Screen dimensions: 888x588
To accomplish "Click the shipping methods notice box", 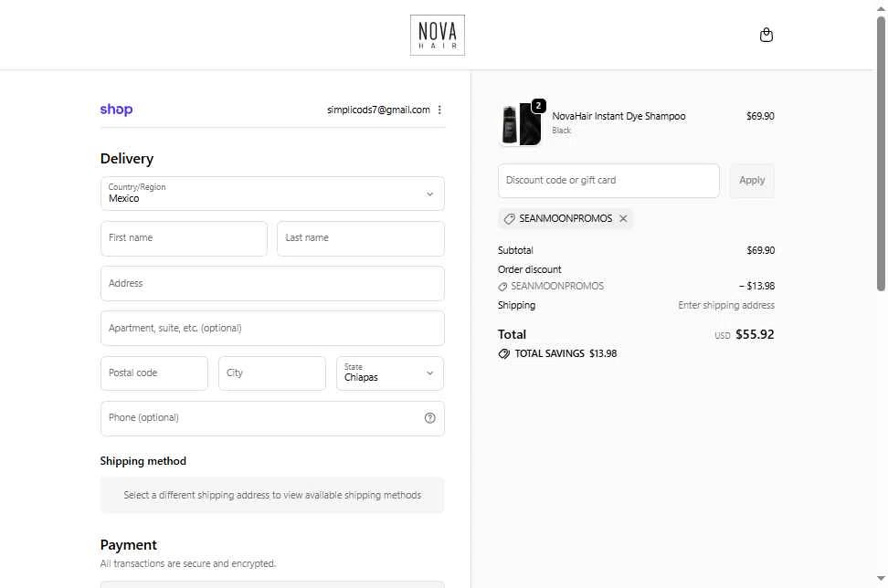I will coord(272,495).
